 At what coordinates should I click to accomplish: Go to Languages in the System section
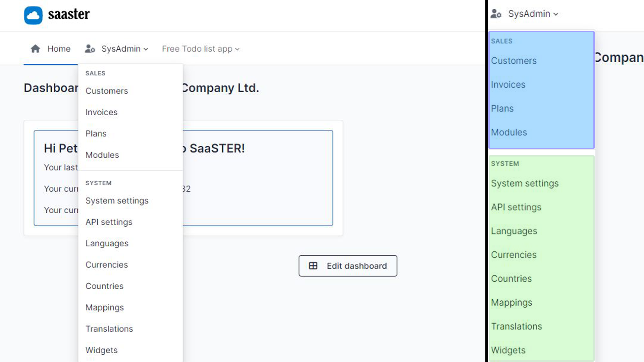107,243
